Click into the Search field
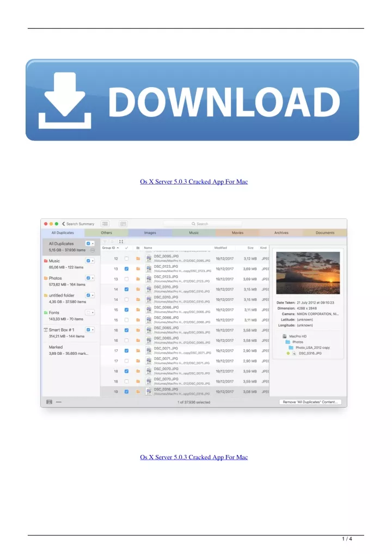Image resolution: width=392 pixels, height=554 pixels. [203, 224]
